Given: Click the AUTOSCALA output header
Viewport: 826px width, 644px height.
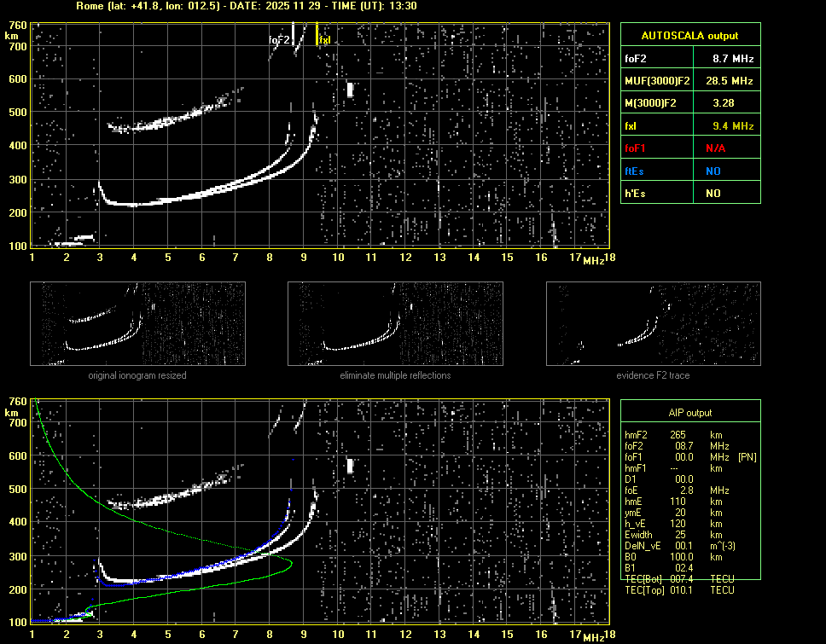Looking at the screenshot, I should (689, 36).
